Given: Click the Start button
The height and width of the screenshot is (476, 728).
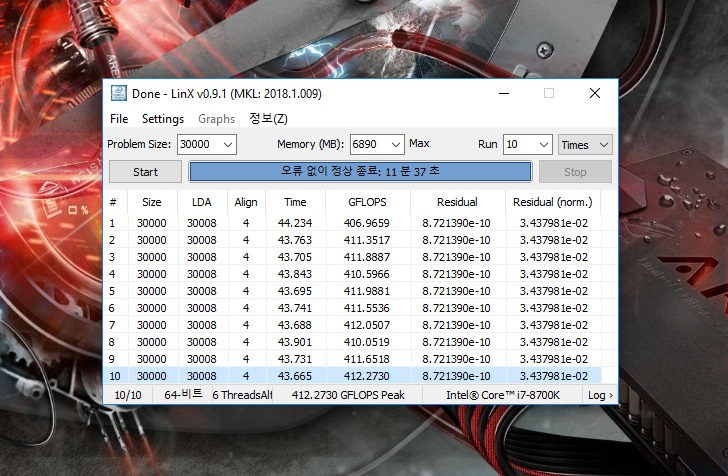Looking at the screenshot, I should pos(145,172).
